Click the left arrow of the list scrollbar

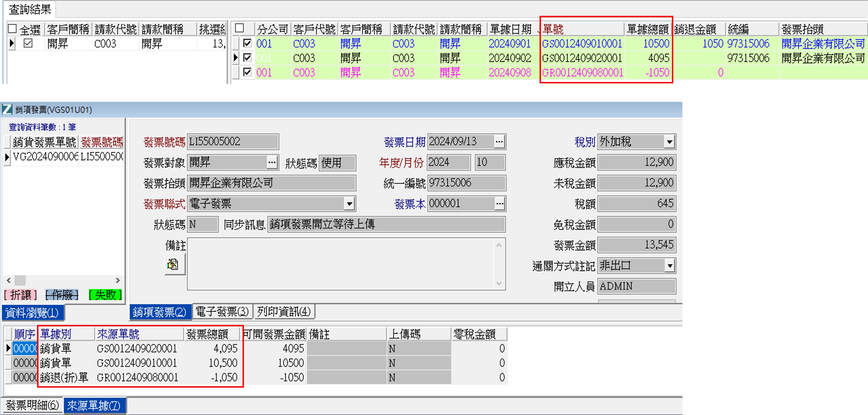[9, 280]
